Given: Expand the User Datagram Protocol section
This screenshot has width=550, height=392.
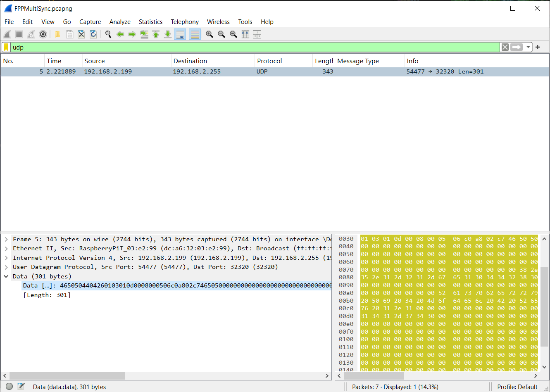Looking at the screenshot, I should pos(6,267).
